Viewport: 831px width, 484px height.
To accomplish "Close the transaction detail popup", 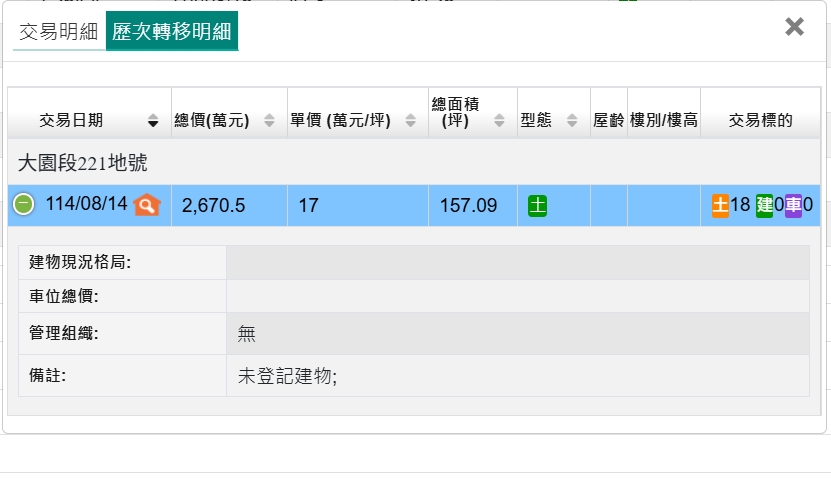I will pos(794,27).
